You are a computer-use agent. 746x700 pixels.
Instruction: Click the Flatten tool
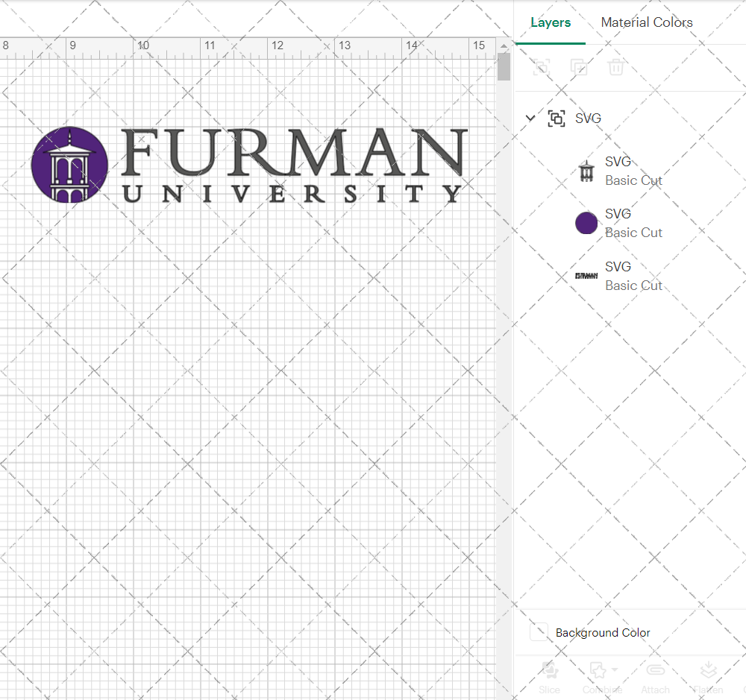(x=708, y=677)
